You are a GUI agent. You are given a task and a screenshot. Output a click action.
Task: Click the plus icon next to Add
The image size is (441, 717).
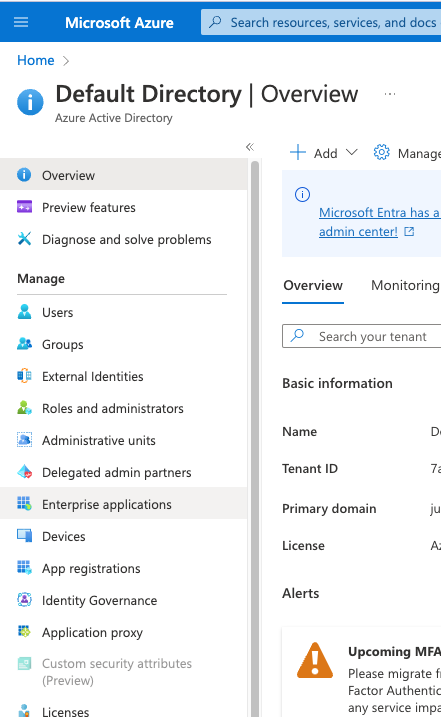click(x=298, y=153)
